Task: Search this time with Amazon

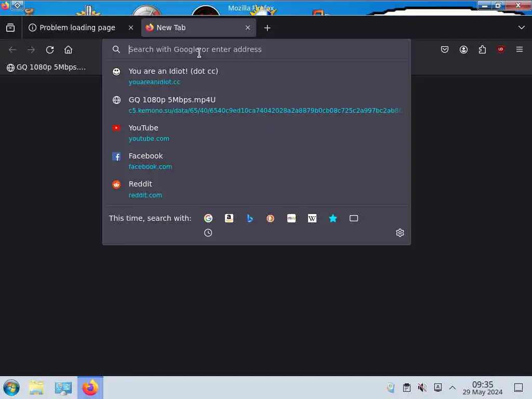Action: (x=229, y=218)
